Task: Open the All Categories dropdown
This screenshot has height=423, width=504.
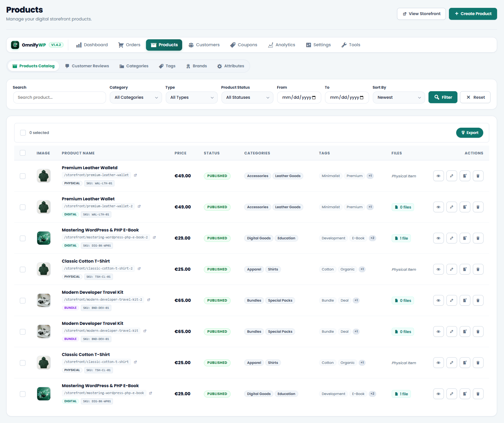Action: point(136,97)
